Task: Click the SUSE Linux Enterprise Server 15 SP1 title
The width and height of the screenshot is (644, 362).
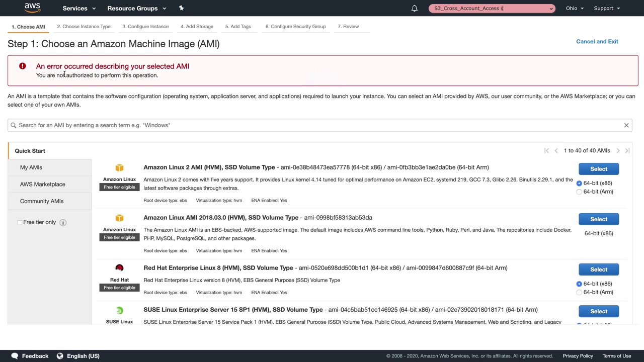Action: click(233, 310)
